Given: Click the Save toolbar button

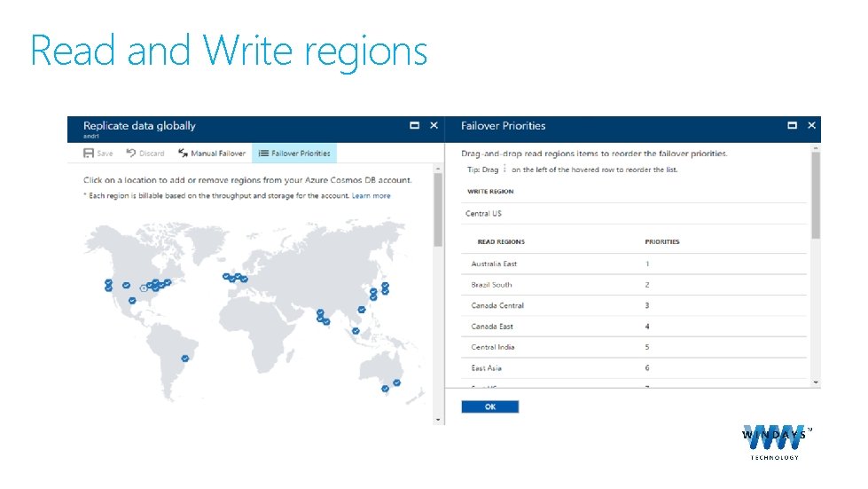Looking at the screenshot, I should (x=98, y=154).
